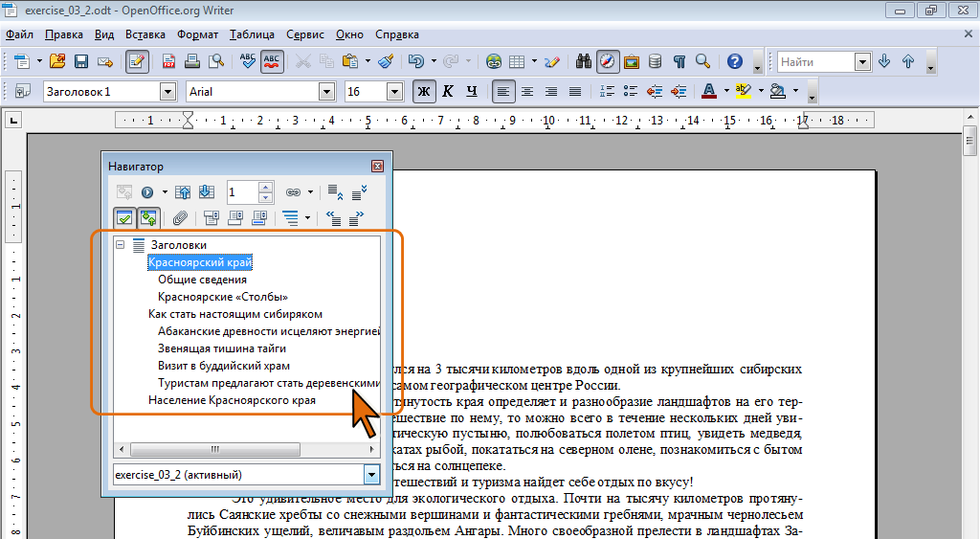Click Highlighting color marker button
Viewport: 980px width, 539px height.
coord(743,91)
